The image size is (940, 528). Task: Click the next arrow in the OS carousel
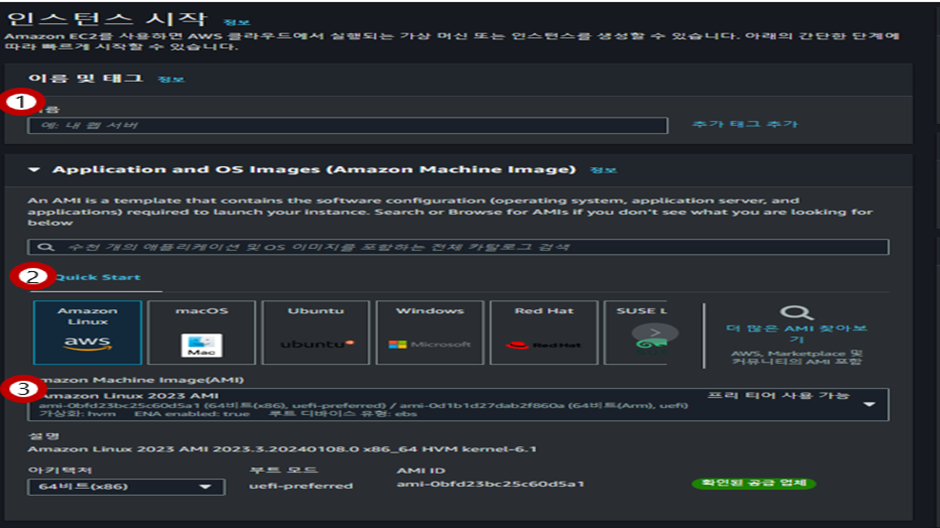[655, 333]
